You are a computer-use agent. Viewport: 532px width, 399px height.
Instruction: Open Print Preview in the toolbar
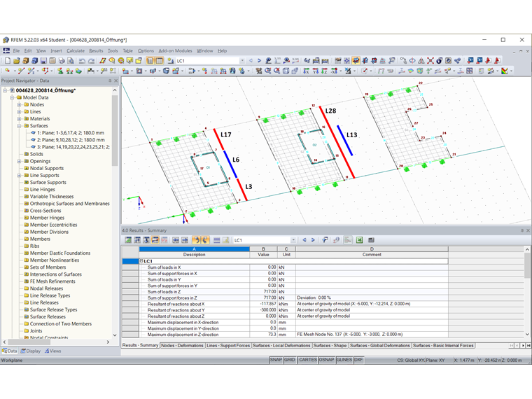[x=71, y=61]
